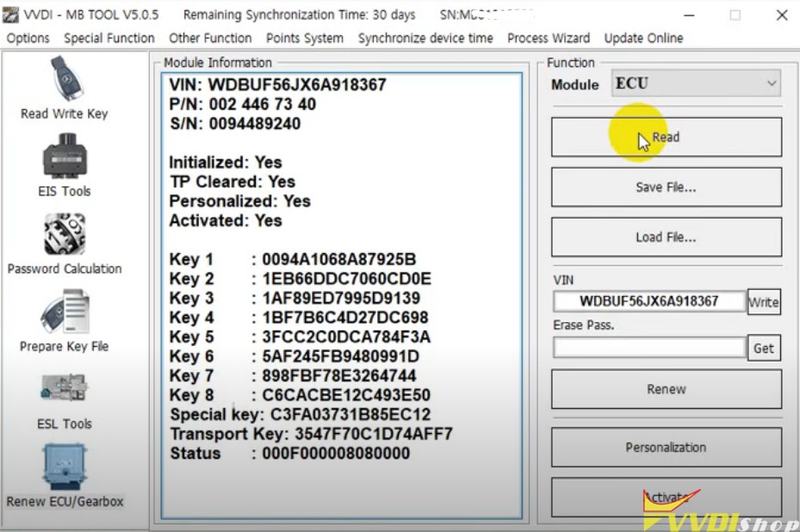Click the Key 5 value 3FCC2C0DCA784F3A
Image resolution: width=800 pixels, height=532 pixels.
coord(346,337)
